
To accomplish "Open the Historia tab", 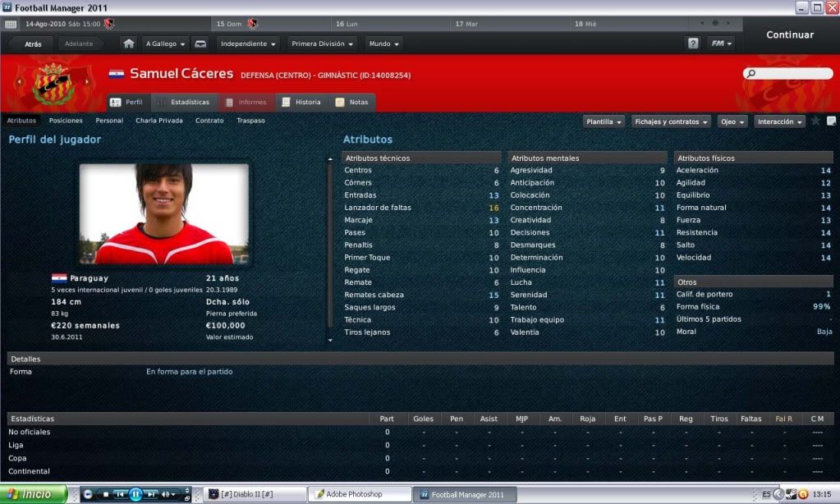I will tap(302, 103).
